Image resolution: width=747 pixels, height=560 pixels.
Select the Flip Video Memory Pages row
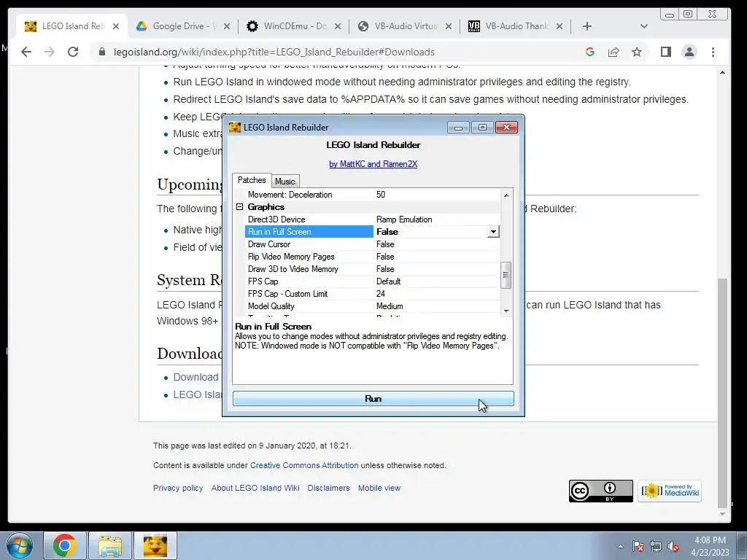click(372, 257)
